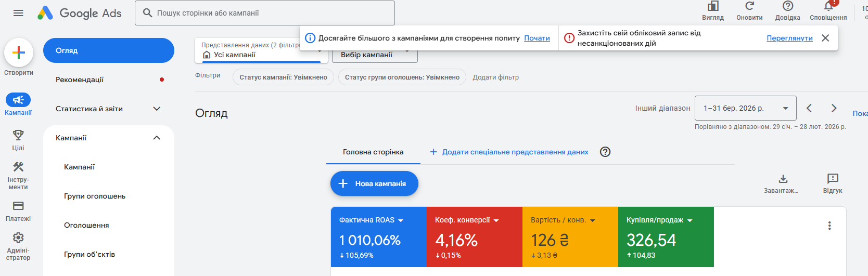
Task: Select the Головна сторінка tab
Action: 373,152
